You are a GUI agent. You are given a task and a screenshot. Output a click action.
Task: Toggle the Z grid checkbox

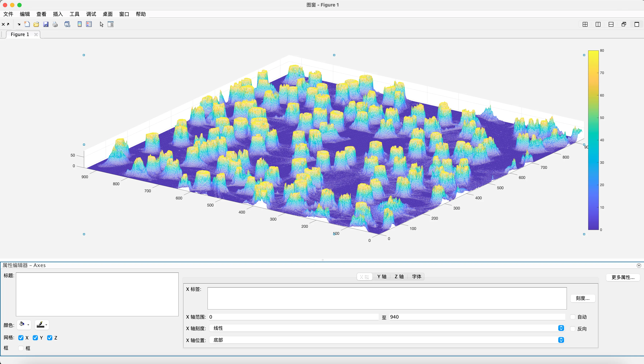pos(50,338)
